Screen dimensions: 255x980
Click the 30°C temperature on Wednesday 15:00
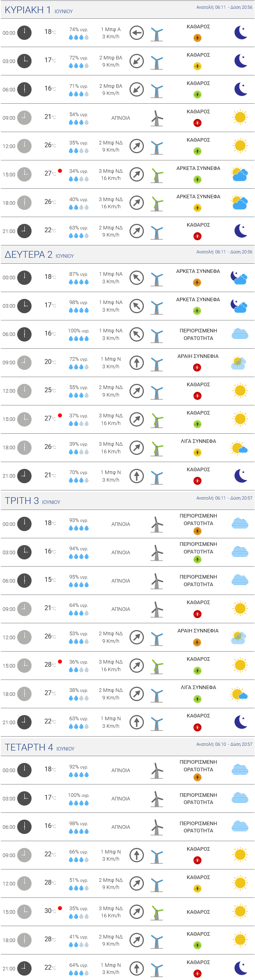50,911
